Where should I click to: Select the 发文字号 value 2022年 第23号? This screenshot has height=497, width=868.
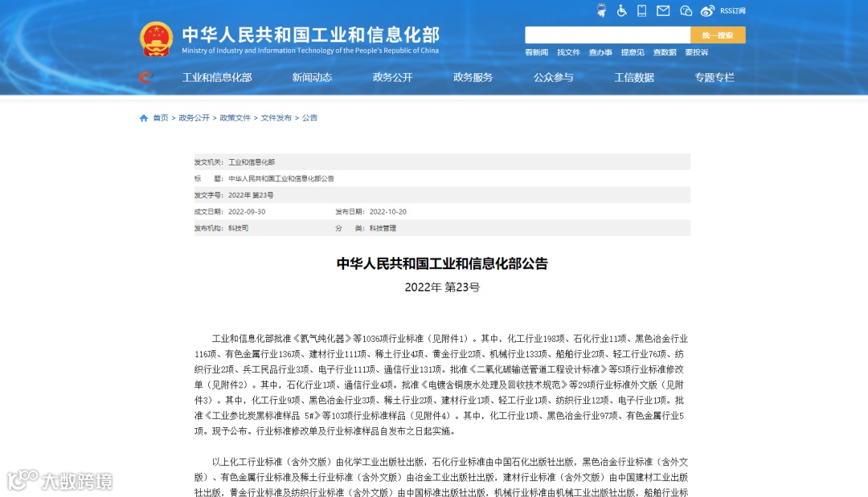point(251,195)
